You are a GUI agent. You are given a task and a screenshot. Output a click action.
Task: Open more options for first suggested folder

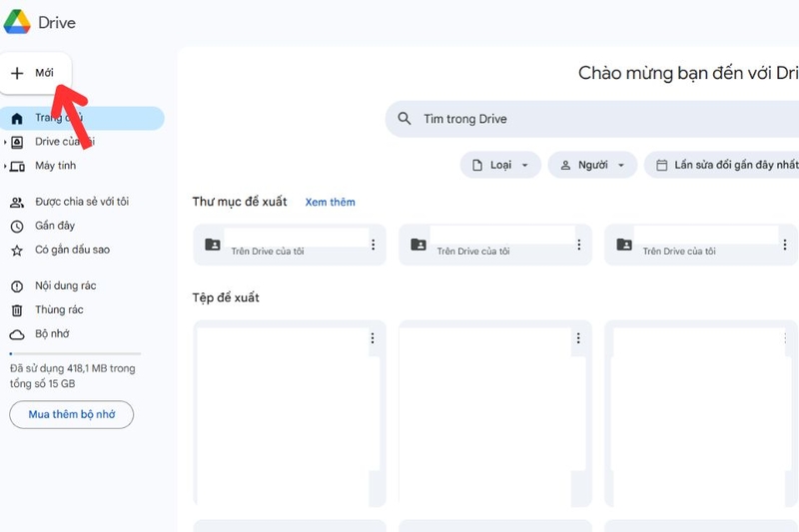point(373,245)
